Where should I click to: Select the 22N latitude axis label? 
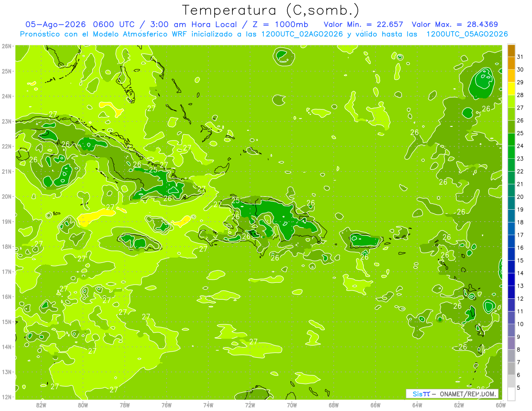tap(7, 146)
